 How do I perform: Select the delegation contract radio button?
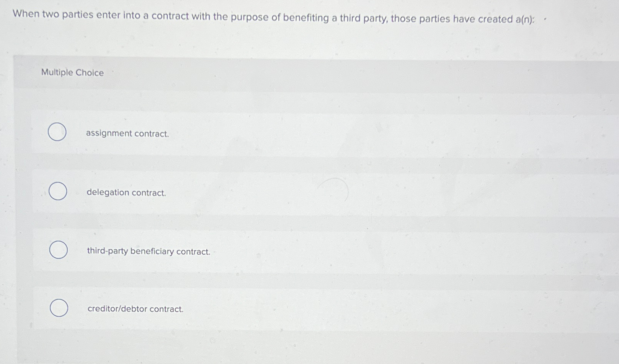(57, 191)
